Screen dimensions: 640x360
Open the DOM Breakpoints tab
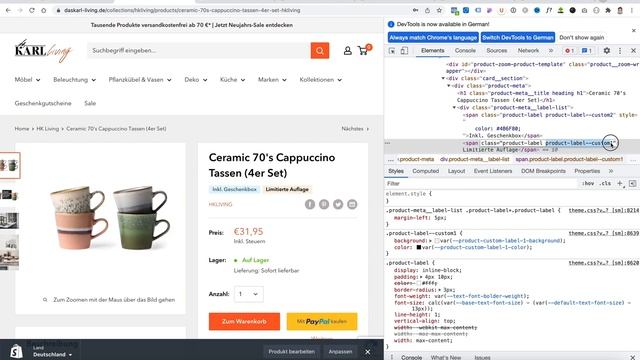click(x=543, y=171)
